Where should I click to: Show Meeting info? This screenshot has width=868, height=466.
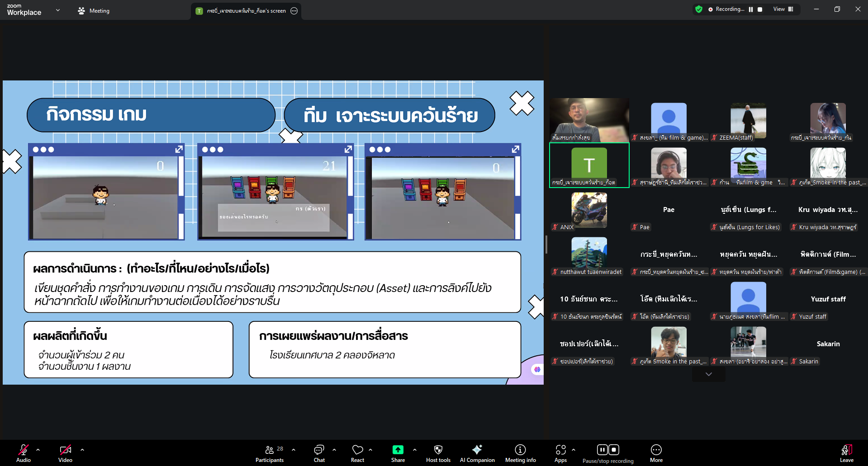(x=520, y=453)
